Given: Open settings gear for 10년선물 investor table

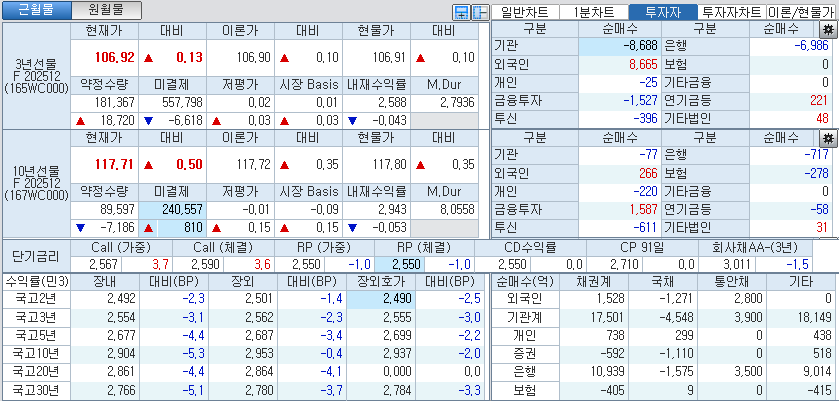Looking at the screenshot, I should [x=828, y=138].
